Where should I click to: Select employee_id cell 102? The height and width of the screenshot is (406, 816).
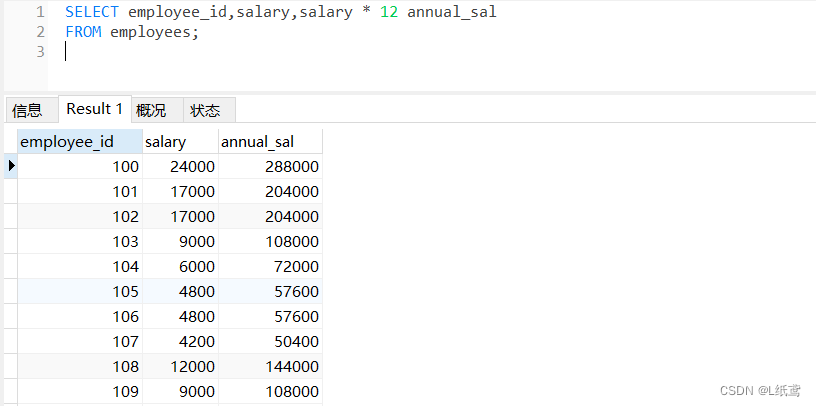pyautogui.click(x=80, y=217)
